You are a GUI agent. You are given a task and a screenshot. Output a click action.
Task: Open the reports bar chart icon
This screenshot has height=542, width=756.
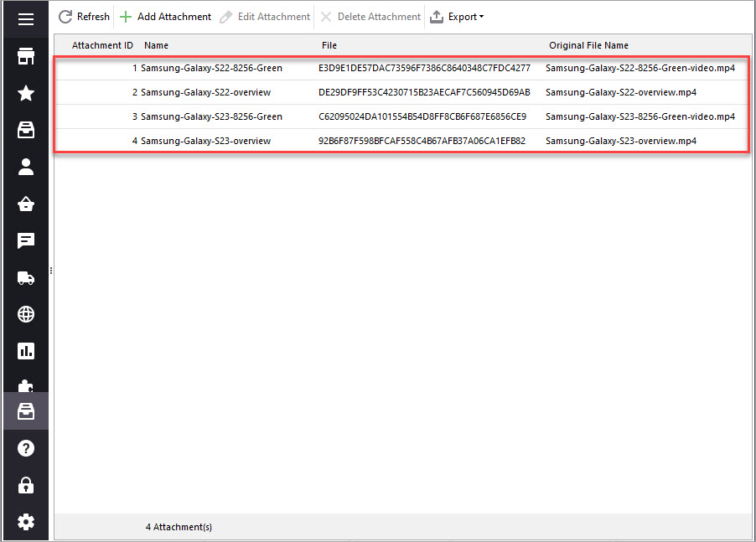tap(26, 351)
